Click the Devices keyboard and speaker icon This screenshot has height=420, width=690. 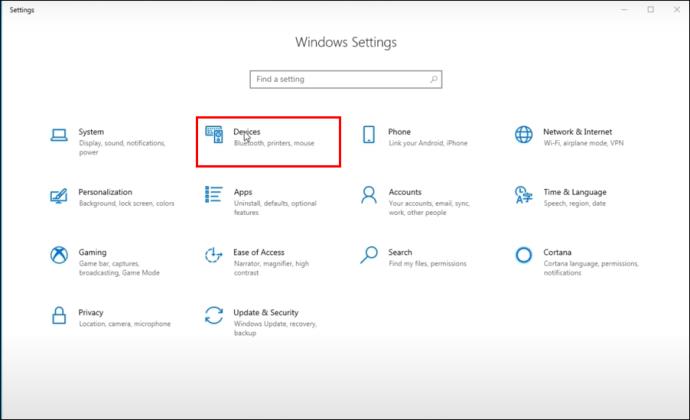tap(214, 134)
